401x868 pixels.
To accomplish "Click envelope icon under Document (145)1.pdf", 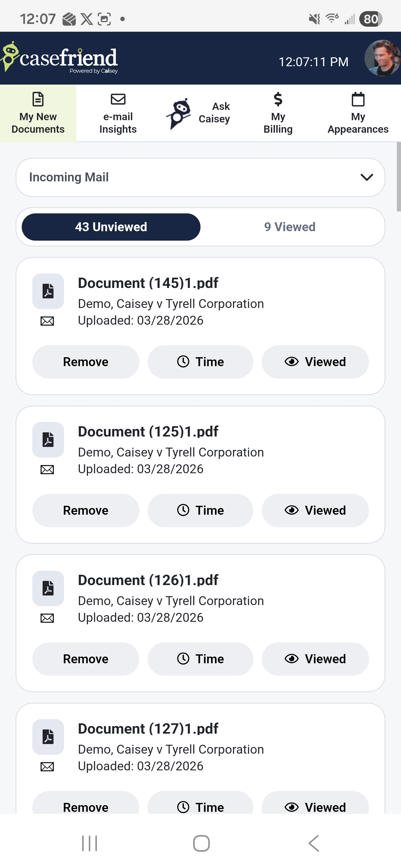I will click(x=47, y=321).
